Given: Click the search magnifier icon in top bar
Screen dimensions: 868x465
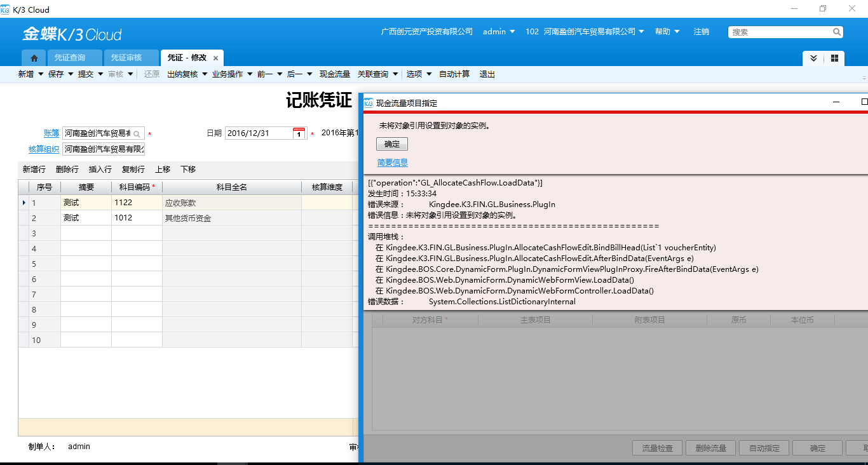Looking at the screenshot, I should pos(837,32).
